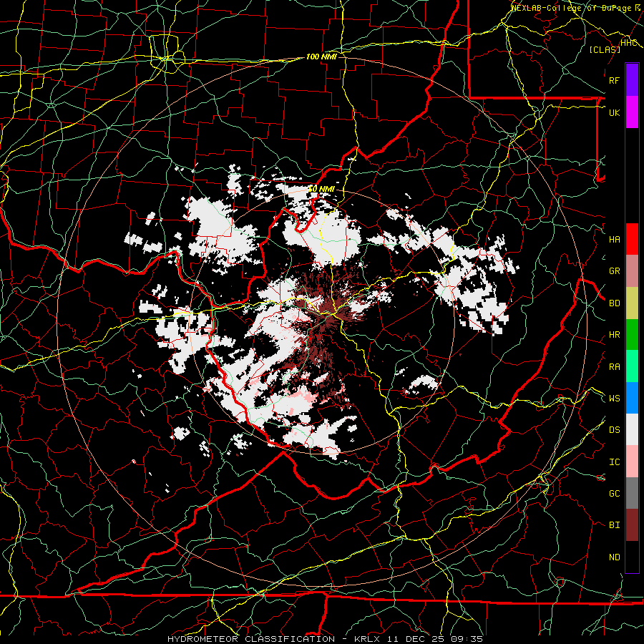
Task: Click the "[CLAS]" label above the legend
Action: (x=605, y=49)
